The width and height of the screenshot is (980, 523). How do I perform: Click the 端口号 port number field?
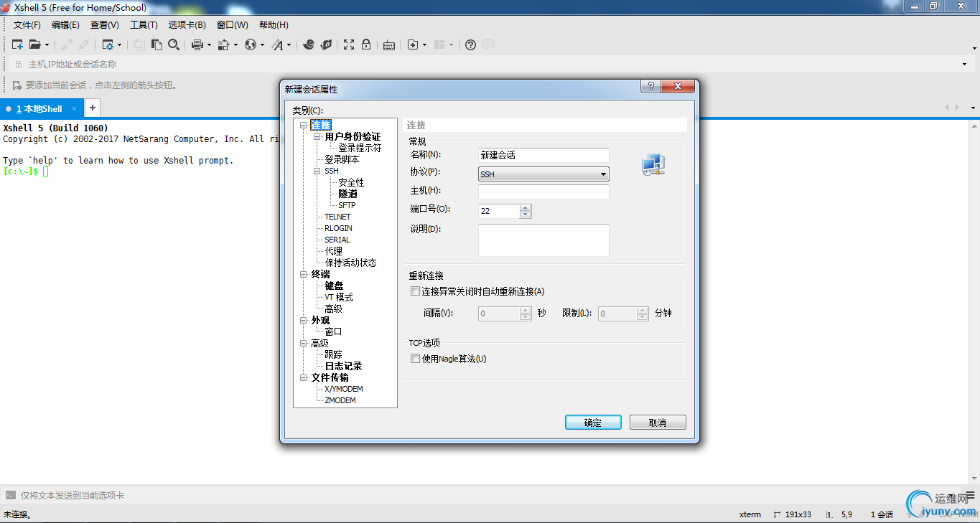pyautogui.click(x=499, y=211)
